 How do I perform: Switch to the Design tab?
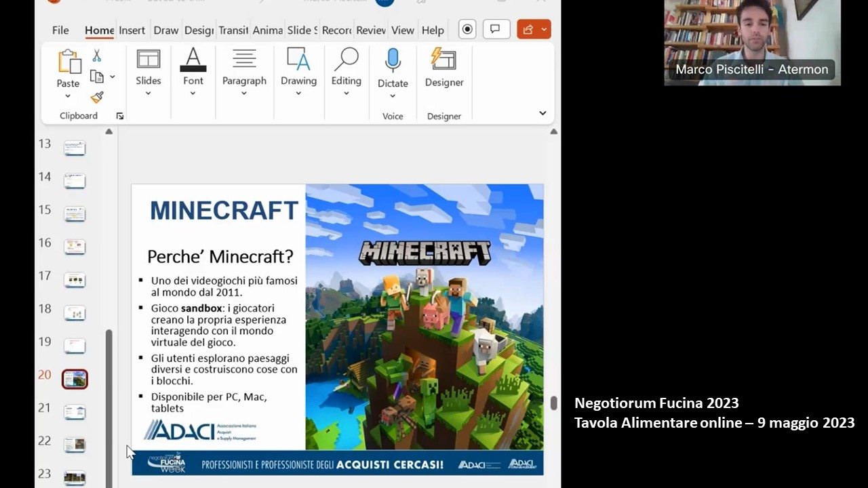pos(199,30)
